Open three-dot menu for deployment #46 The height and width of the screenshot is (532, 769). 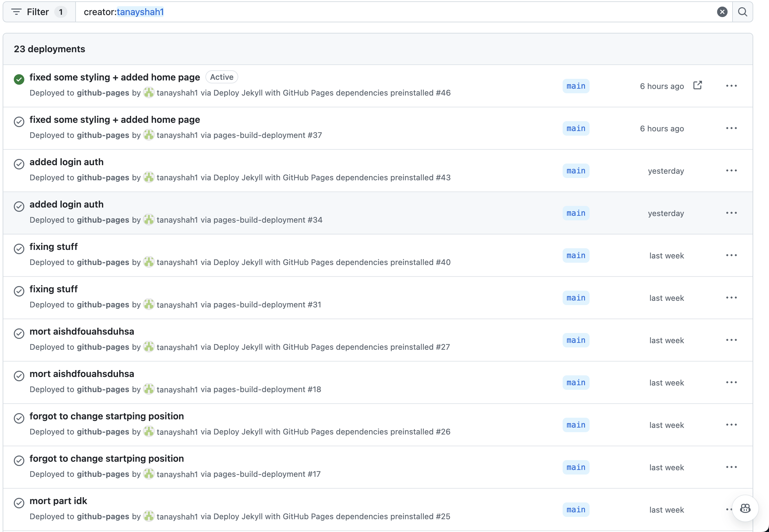(731, 86)
